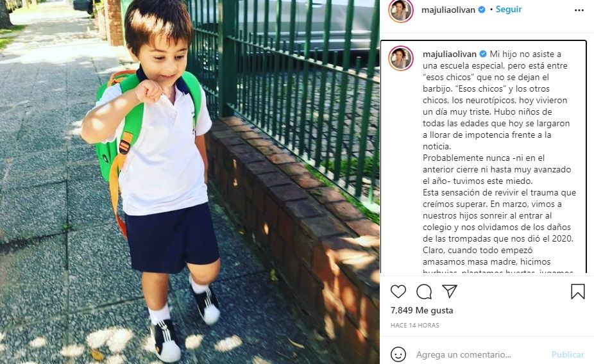
Task: Click the Probablemente nunca caption paragraph
Action: [497, 169]
